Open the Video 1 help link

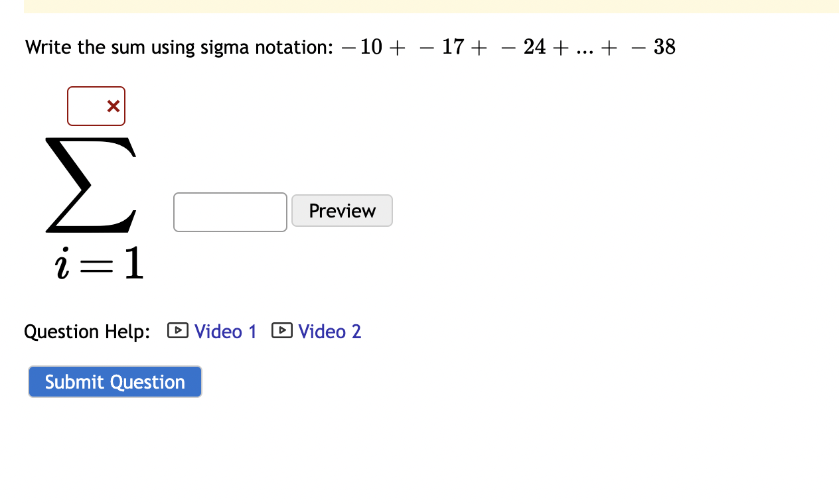pyautogui.click(x=225, y=332)
